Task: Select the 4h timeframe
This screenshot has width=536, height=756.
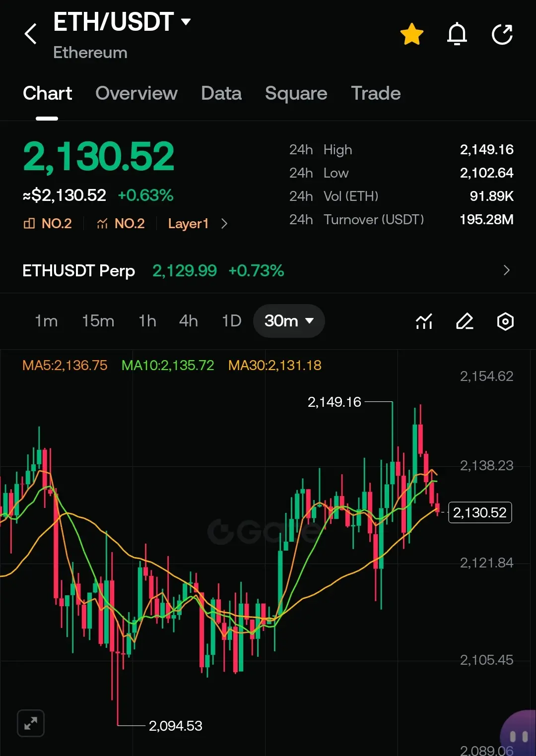Action: [x=188, y=321]
